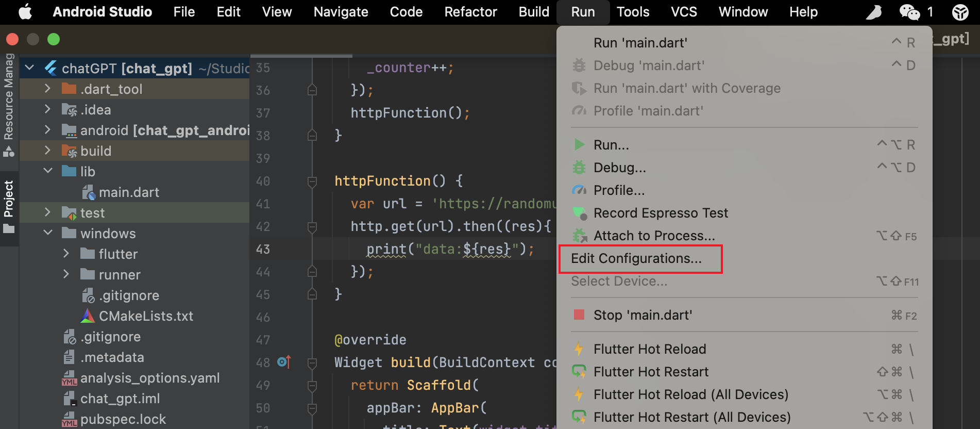Click the .dart_tool folder icon
Viewport: 980px width, 429px height.
pyautogui.click(x=69, y=89)
